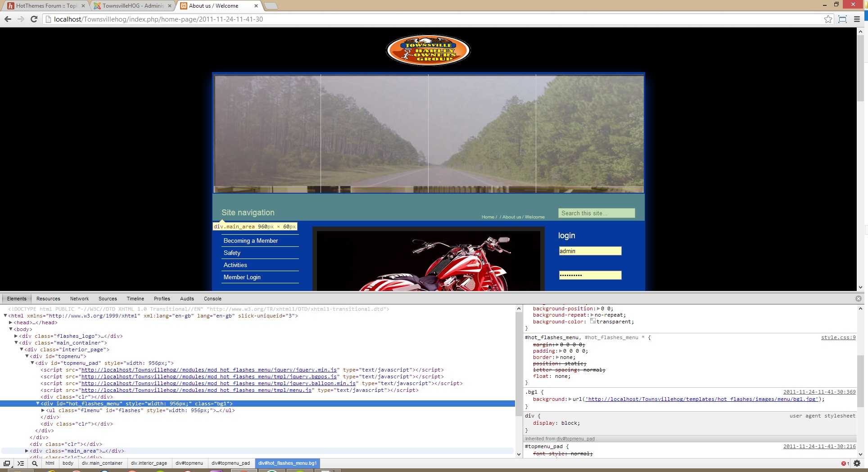Image resolution: width=868 pixels, height=472 pixels.
Task: View the error count indicator
Action: 845,463
